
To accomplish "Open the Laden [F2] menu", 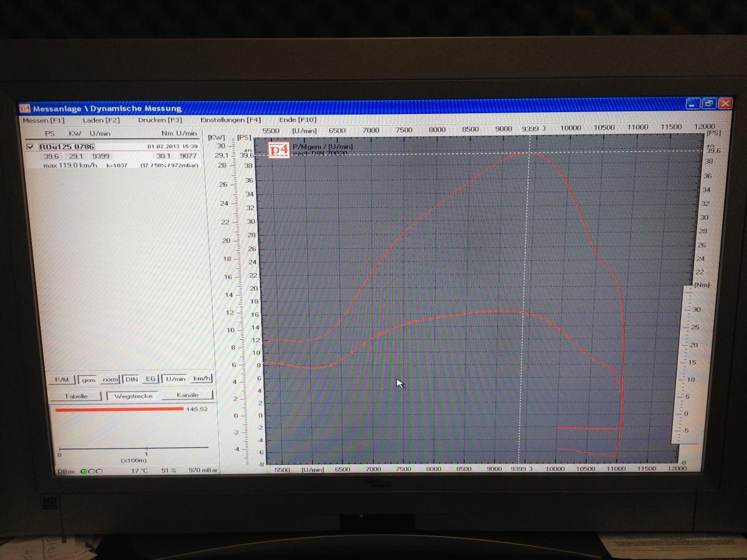I will coord(101,120).
